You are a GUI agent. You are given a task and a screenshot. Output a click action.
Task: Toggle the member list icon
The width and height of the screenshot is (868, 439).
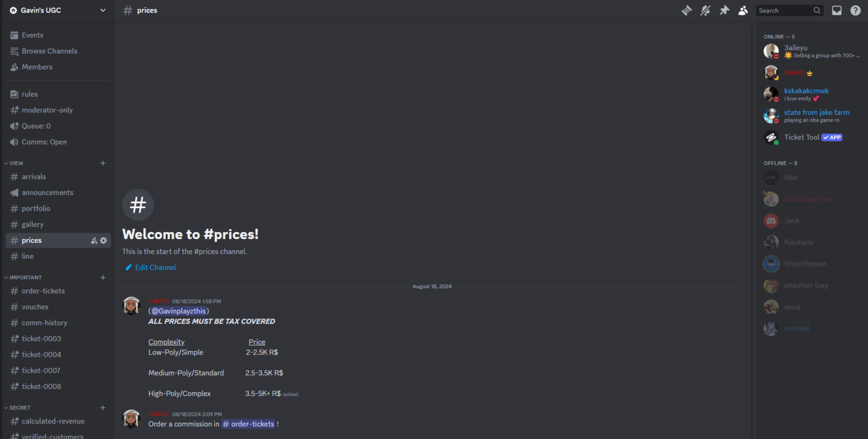pyautogui.click(x=743, y=10)
